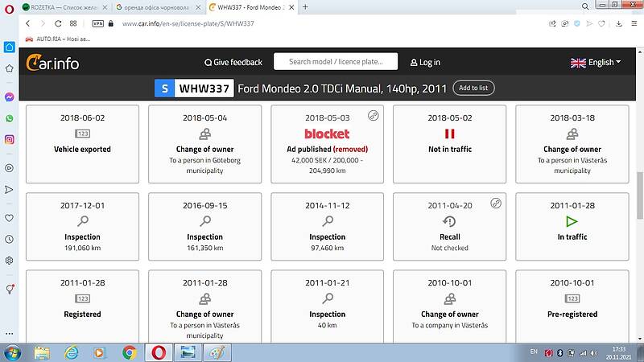The height and width of the screenshot is (362, 644).
Task: Open History from the sidebar clock icon
Action: point(9,239)
